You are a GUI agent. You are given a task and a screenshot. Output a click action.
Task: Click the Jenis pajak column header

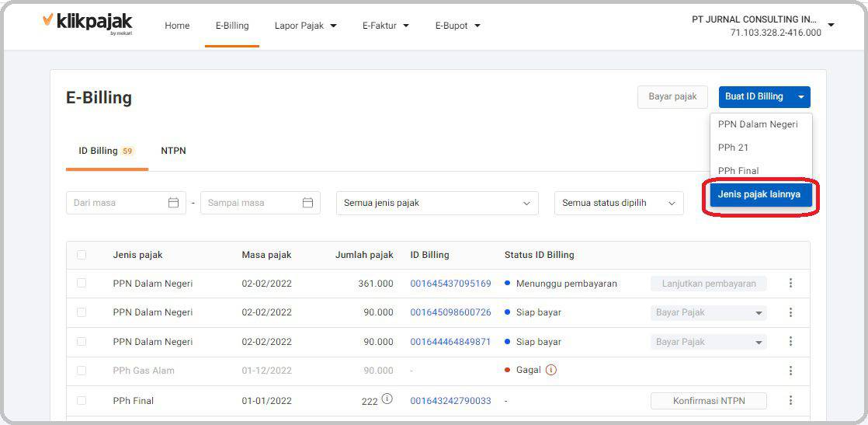tap(138, 255)
